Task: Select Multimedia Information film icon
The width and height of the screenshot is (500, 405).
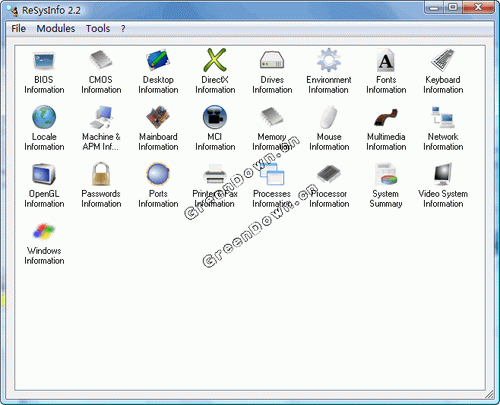Action: [386, 117]
